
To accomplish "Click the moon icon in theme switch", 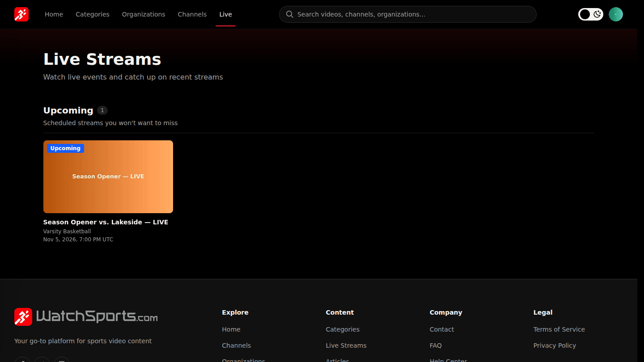I will (597, 14).
